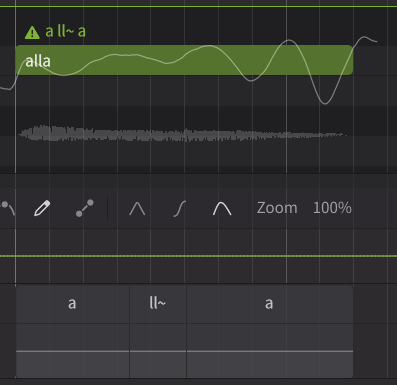Choose the partially visible curve-point tool at left edge
This screenshot has height=385, width=397.
coord(7,208)
